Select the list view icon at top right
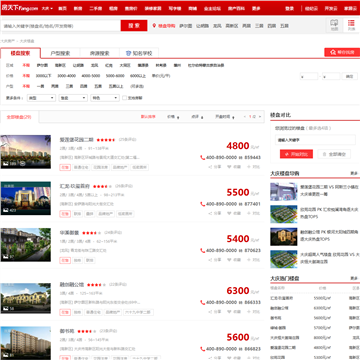This screenshot has width=360, height=360. [x=351, y=25]
